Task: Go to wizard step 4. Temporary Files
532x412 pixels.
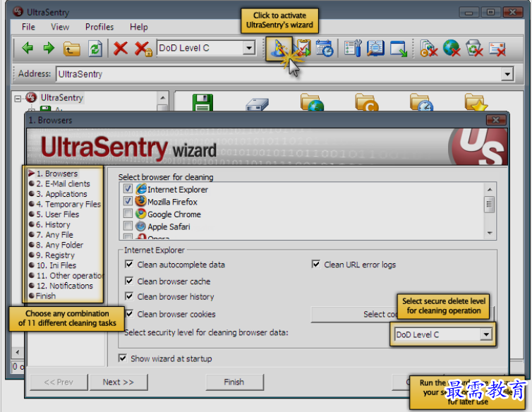Action: [x=68, y=204]
